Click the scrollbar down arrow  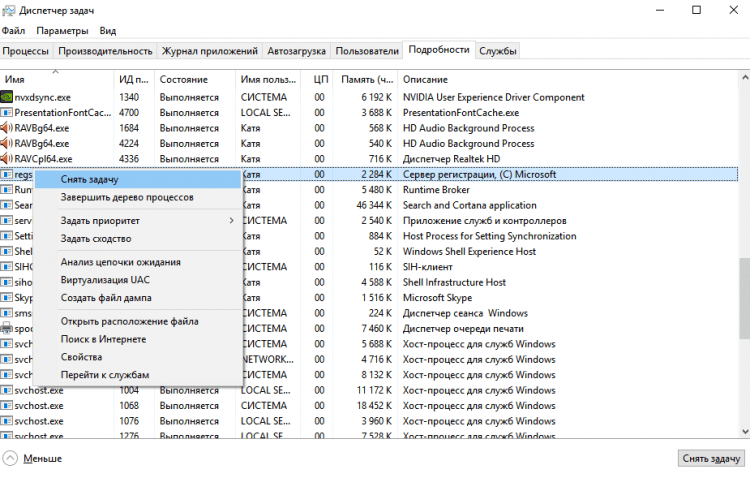tap(745, 431)
